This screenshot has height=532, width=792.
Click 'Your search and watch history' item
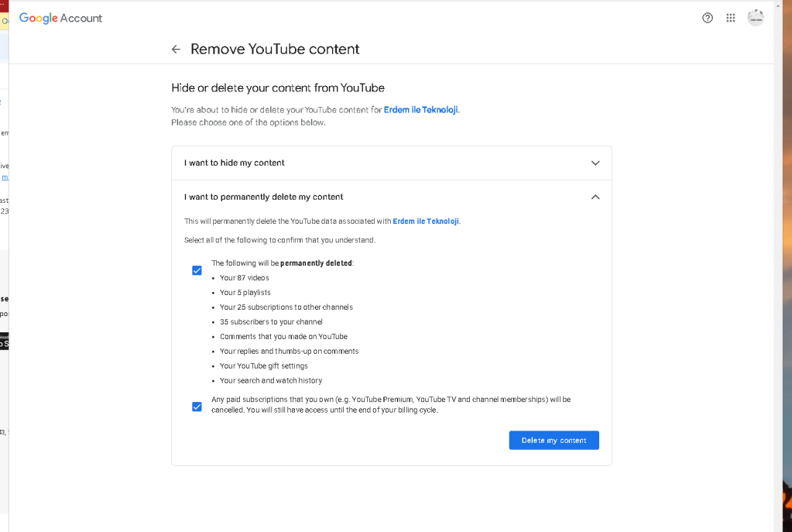(x=271, y=380)
